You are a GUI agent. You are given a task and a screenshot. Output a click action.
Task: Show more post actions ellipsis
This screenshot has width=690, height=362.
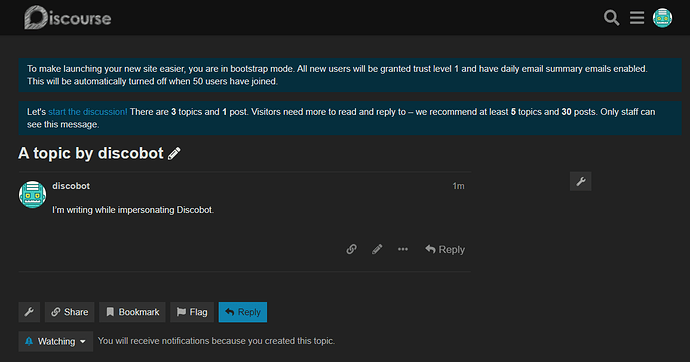point(403,249)
